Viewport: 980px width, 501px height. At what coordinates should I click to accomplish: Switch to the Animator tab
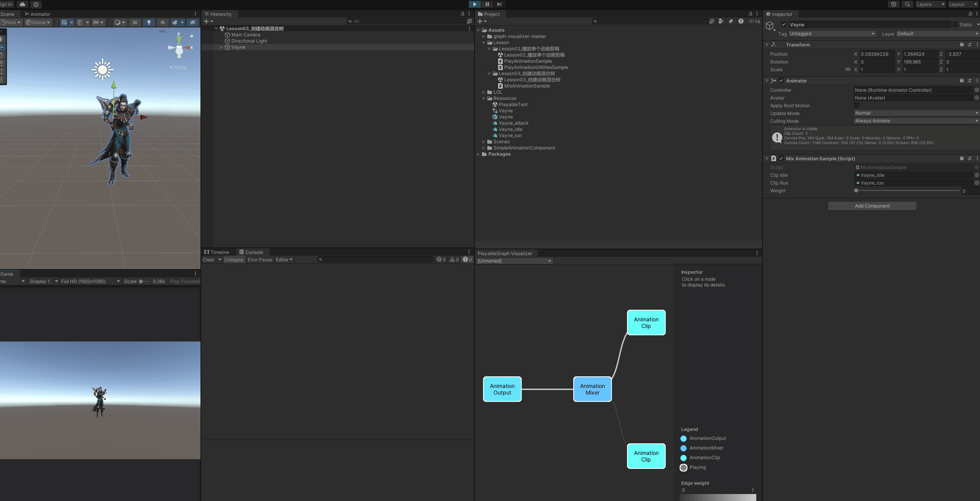(x=38, y=14)
